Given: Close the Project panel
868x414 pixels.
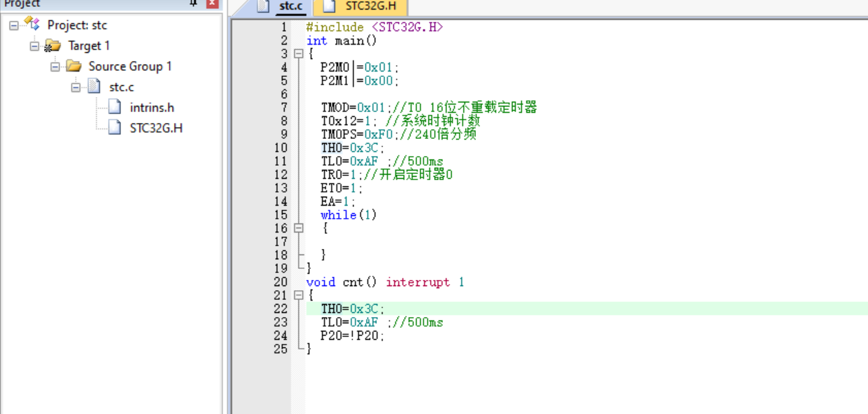Looking at the screenshot, I should [x=213, y=3].
